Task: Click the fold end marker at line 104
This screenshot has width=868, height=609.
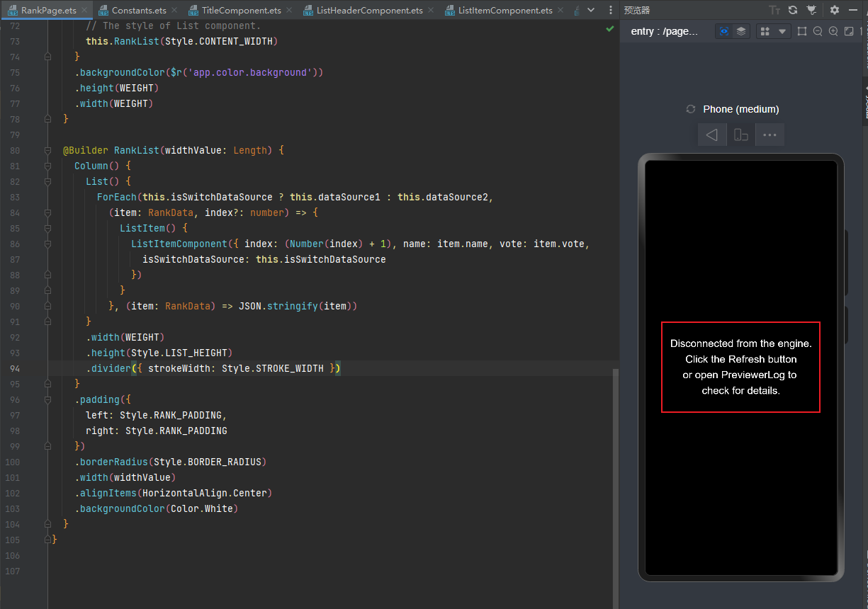Action: (x=48, y=524)
